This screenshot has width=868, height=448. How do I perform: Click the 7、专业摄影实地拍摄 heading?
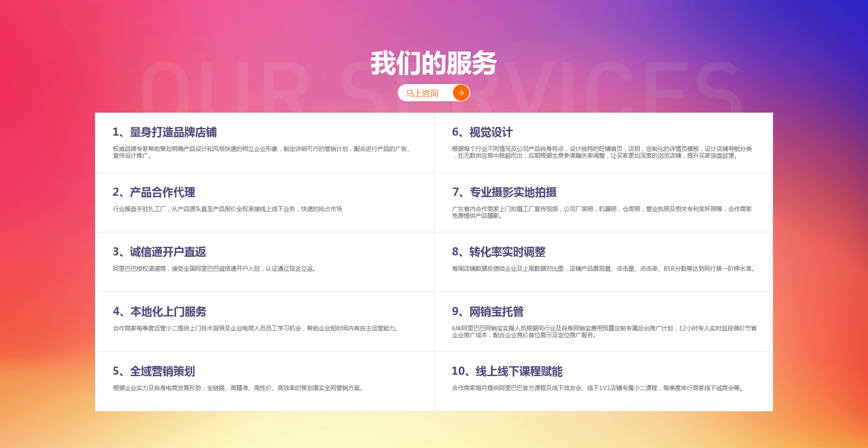coord(504,192)
